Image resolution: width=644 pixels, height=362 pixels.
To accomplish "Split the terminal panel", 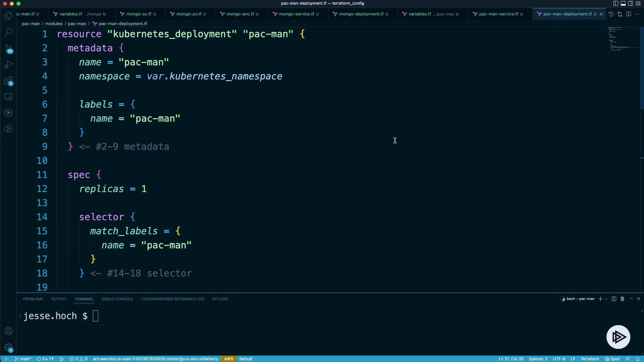I will point(614,299).
